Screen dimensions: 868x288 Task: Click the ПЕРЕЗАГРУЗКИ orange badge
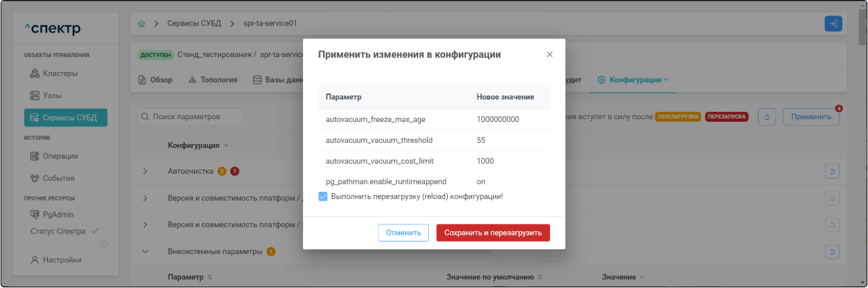(678, 117)
